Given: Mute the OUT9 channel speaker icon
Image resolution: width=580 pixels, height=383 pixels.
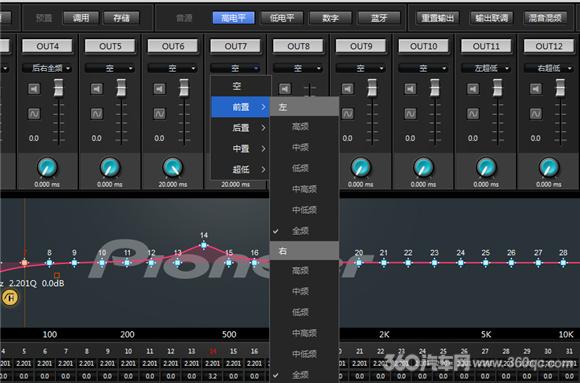Looking at the screenshot, I should pyautogui.click(x=347, y=89).
